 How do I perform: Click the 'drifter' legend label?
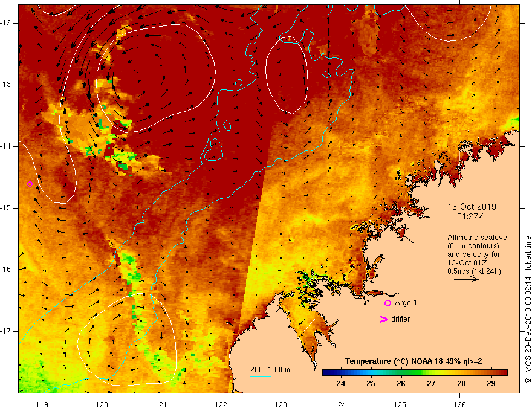point(400,319)
